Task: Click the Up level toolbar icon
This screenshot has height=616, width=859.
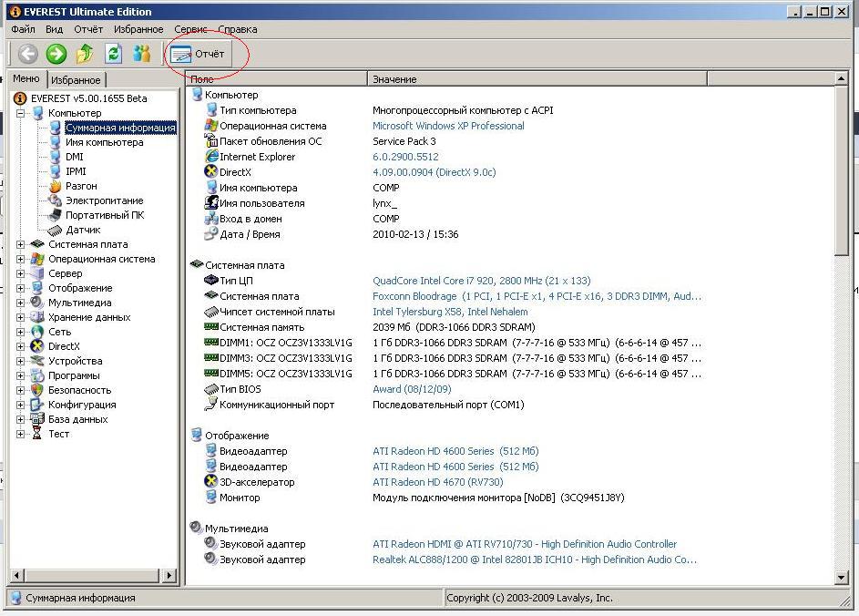Action: (85, 54)
